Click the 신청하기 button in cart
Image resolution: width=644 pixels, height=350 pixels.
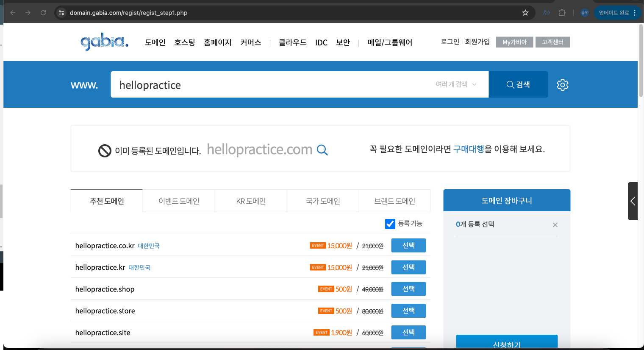point(507,342)
